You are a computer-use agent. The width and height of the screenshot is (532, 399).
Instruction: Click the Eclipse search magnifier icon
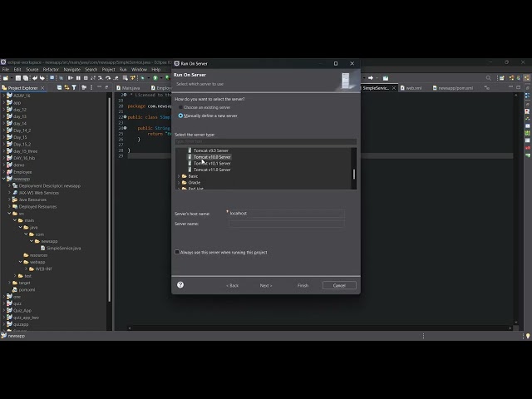[489, 78]
